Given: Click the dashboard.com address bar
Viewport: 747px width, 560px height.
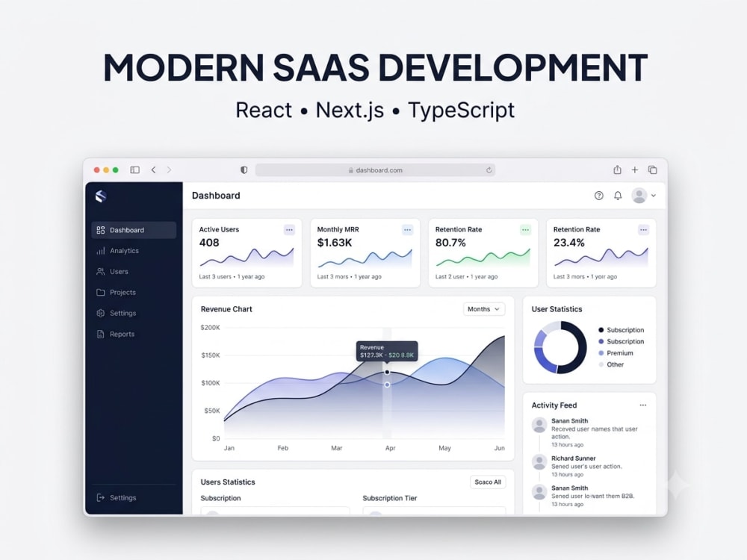Looking at the screenshot, I should coord(375,170).
